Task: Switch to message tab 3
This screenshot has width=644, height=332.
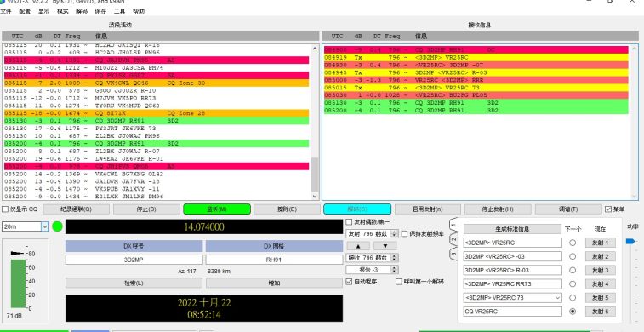Action: pyautogui.click(x=453, y=254)
